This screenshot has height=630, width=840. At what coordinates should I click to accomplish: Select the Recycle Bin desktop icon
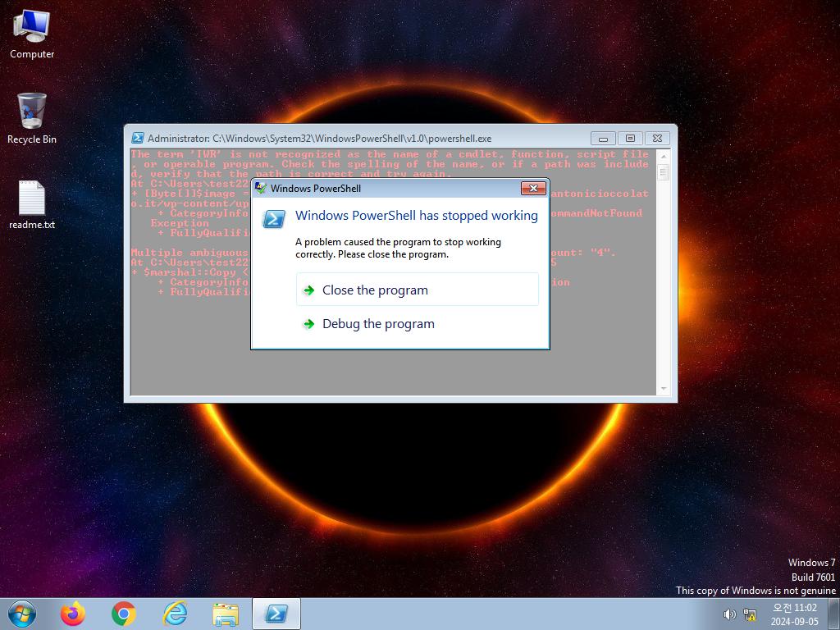pyautogui.click(x=32, y=118)
